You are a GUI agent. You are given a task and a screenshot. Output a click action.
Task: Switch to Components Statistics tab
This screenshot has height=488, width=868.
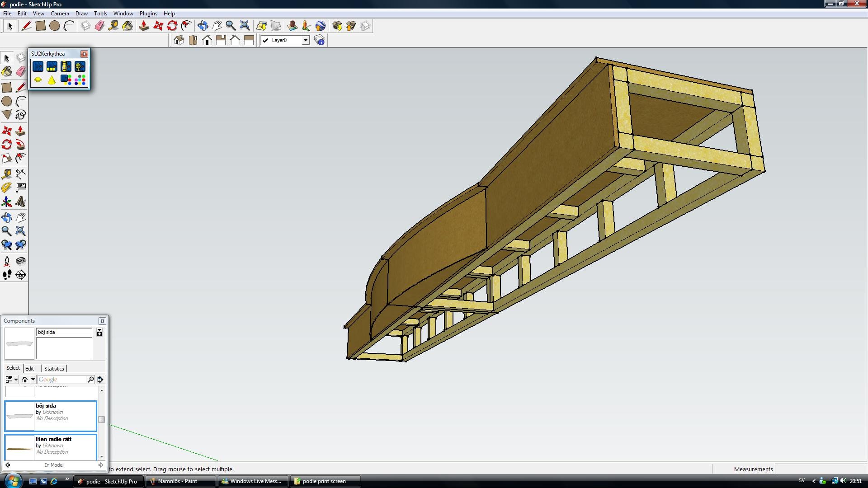click(54, 369)
